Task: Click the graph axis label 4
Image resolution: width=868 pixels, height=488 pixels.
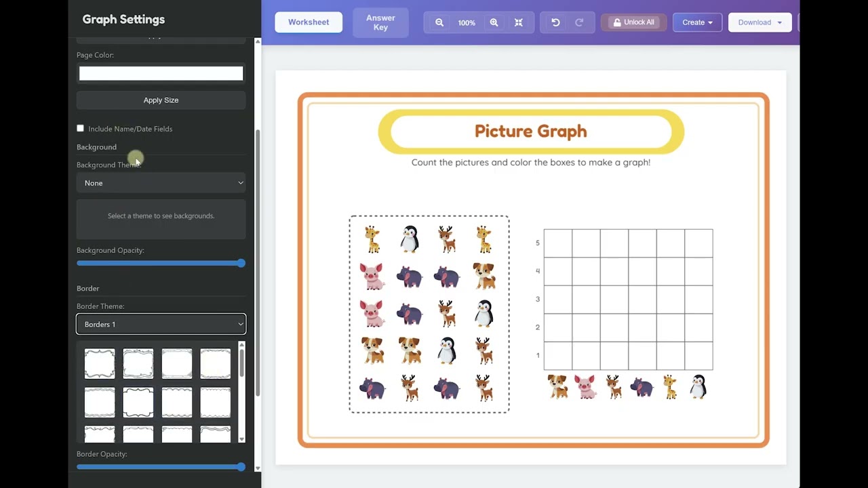Action: coord(538,271)
